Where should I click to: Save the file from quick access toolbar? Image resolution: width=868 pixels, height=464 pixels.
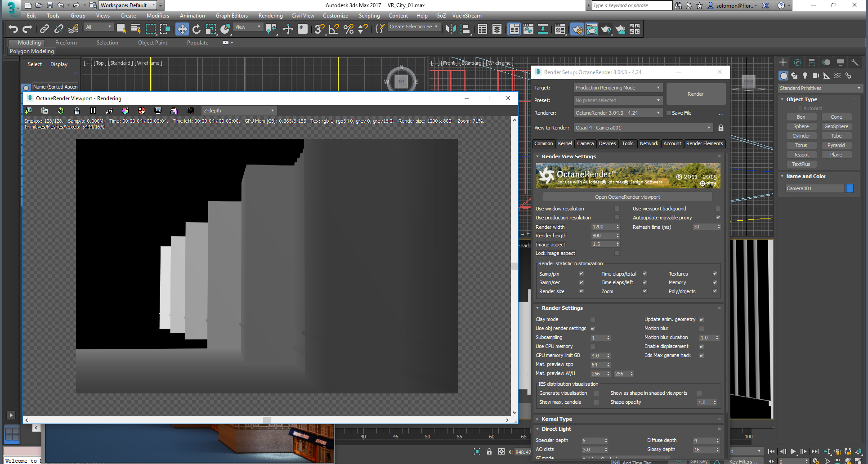click(50, 5)
